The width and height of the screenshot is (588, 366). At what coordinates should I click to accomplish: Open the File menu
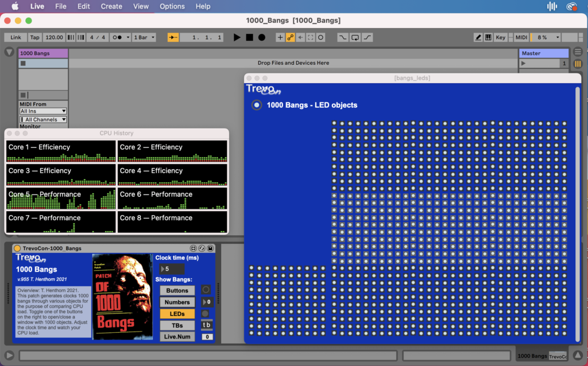click(x=60, y=6)
